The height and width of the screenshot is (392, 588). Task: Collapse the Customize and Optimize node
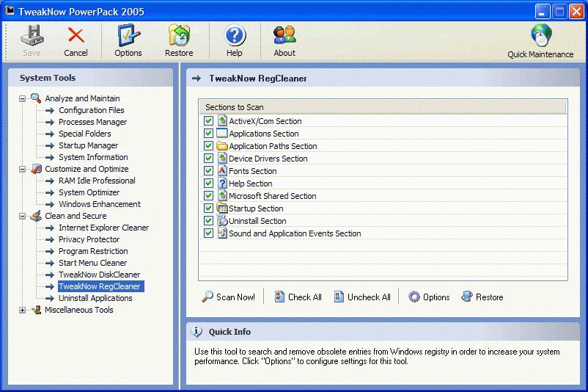point(23,169)
